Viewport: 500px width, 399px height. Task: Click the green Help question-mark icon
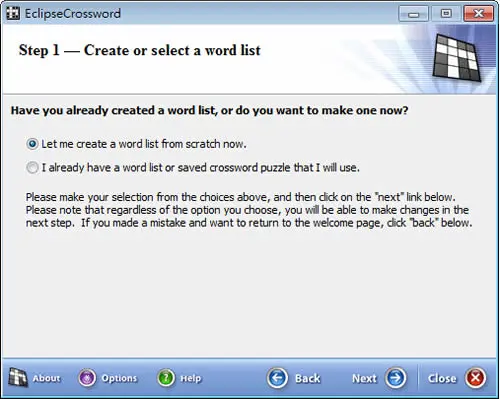(166, 378)
